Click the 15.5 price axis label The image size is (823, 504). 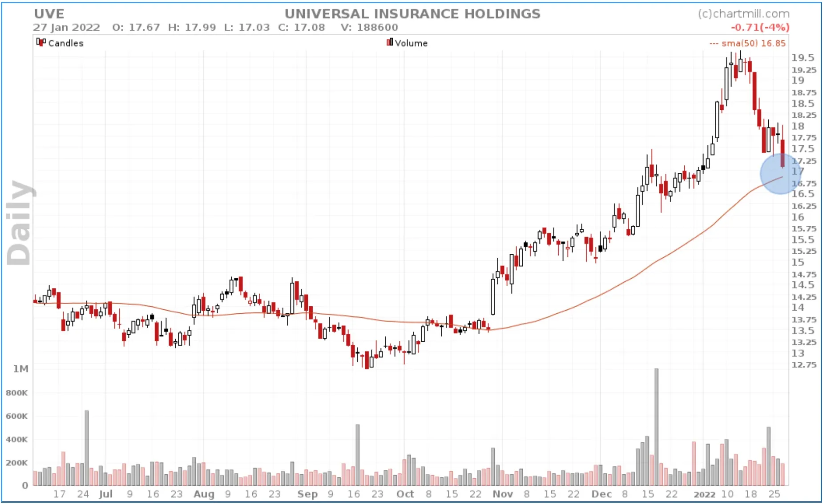point(803,240)
